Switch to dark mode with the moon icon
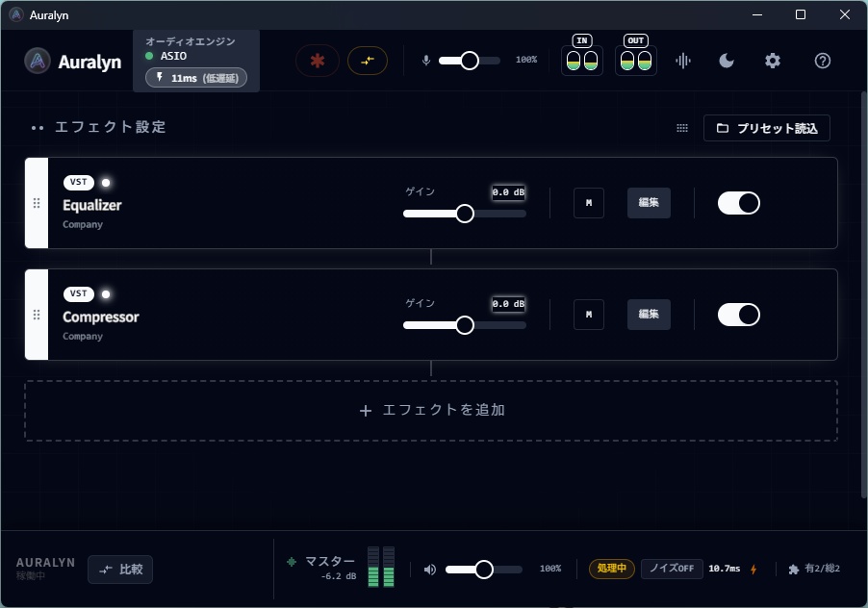Screen dimensions: 868x609 click(x=727, y=60)
